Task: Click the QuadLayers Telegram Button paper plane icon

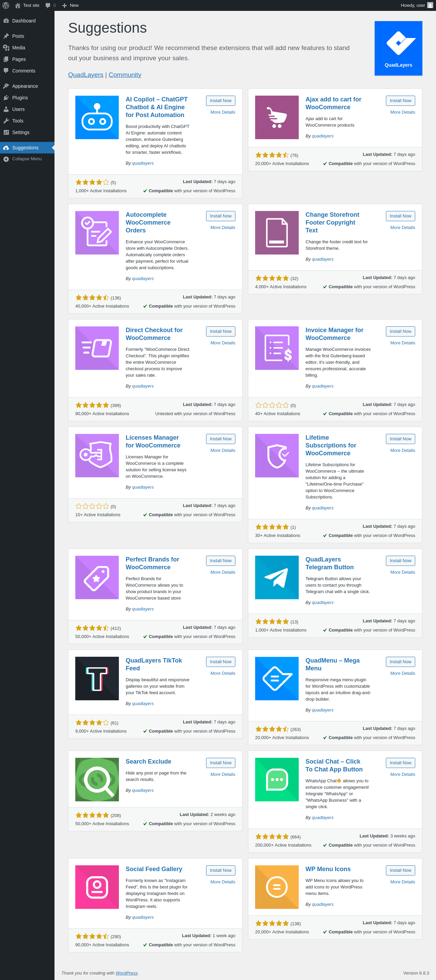Action: coord(277,577)
